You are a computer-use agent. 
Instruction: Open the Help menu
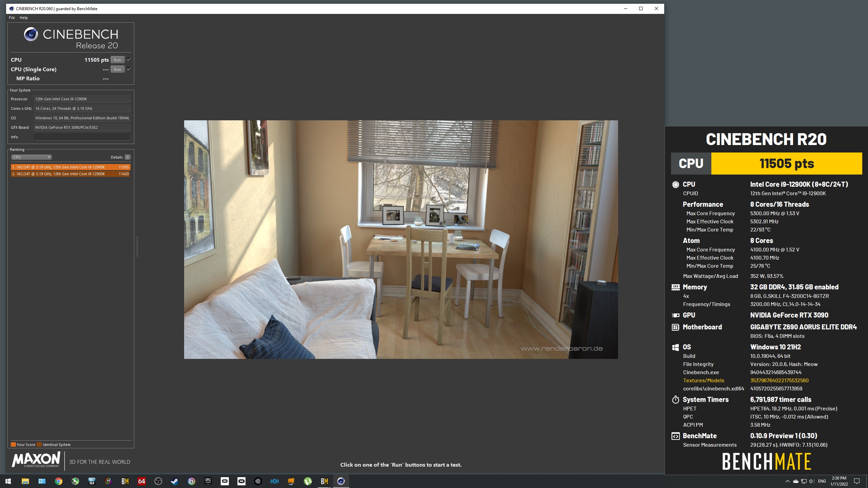pyautogui.click(x=24, y=18)
